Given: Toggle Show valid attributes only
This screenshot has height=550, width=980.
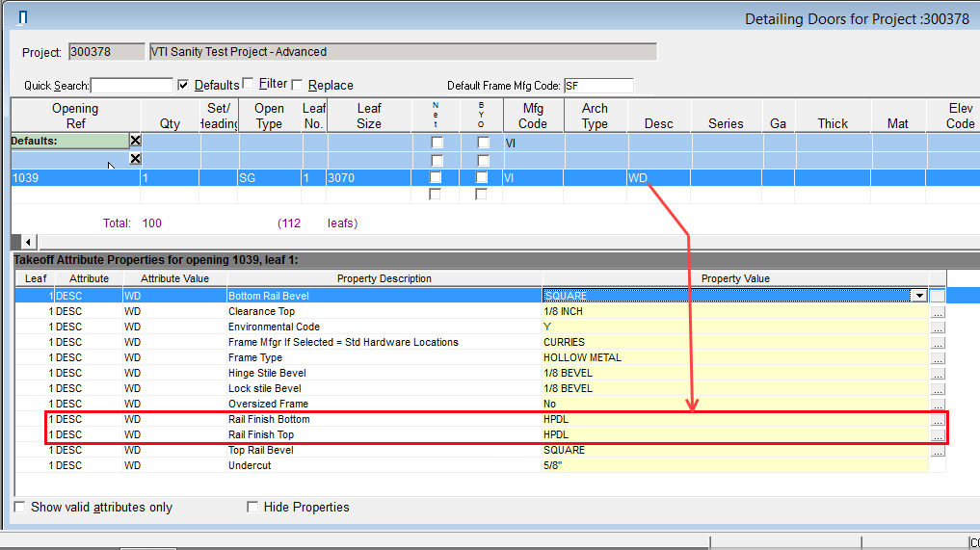Looking at the screenshot, I should pyautogui.click(x=20, y=507).
